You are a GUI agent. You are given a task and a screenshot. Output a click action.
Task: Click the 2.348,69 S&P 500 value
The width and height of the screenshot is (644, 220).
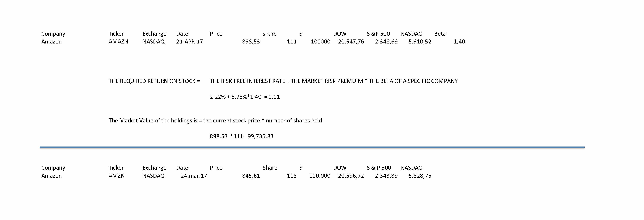[x=386, y=42]
